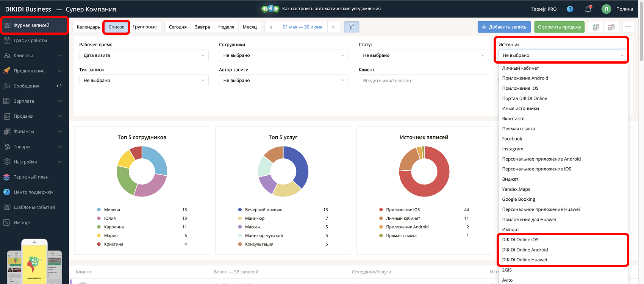Click the Клиент name/phone input field
The height and width of the screenshot is (284, 644).
(423, 81)
